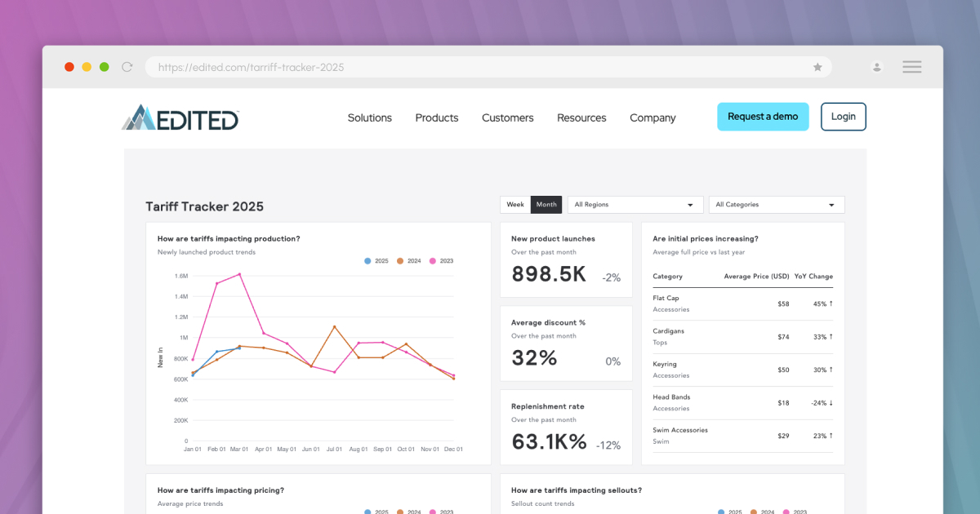
Task: Click the 23% YoY change for Swim Accessories
Action: point(823,436)
